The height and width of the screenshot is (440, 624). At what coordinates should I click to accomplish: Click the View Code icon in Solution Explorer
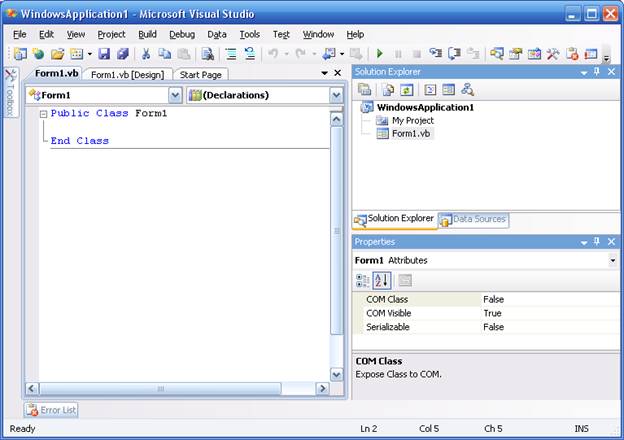[430, 90]
